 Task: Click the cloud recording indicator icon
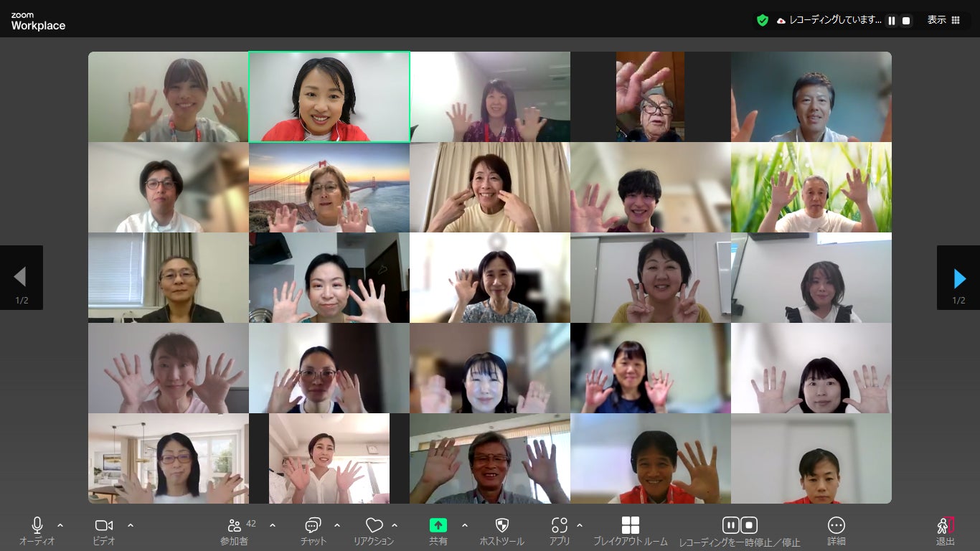point(781,21)
